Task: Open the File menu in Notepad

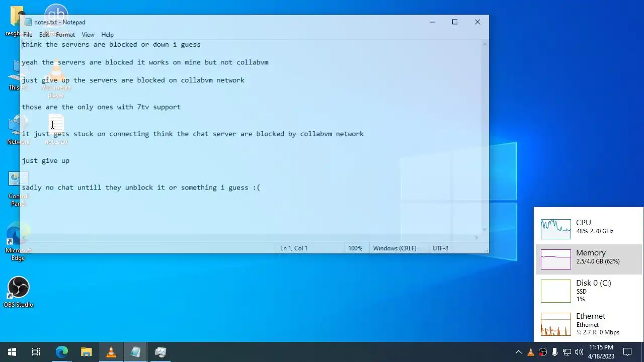Action: [x=28, y=35]
